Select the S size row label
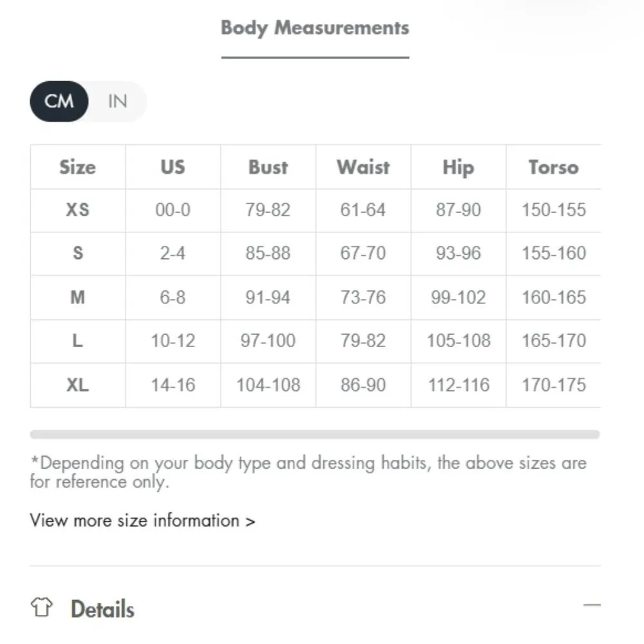Screen dimensions: 644x644 tap(77, 253)
